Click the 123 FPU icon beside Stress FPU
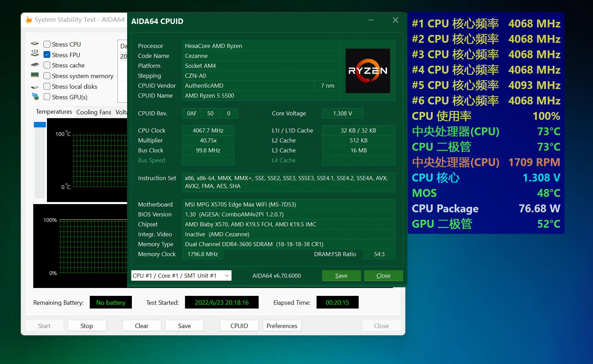 pos(35,54)
